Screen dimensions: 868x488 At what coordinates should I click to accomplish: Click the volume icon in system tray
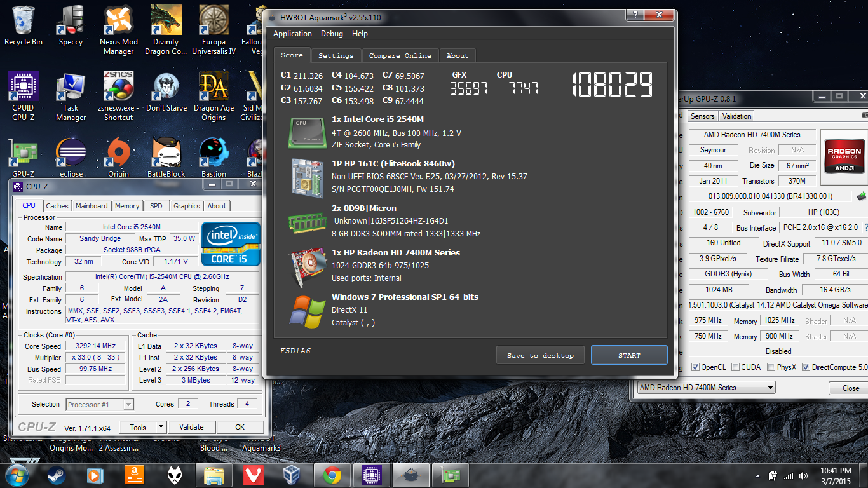803,476
